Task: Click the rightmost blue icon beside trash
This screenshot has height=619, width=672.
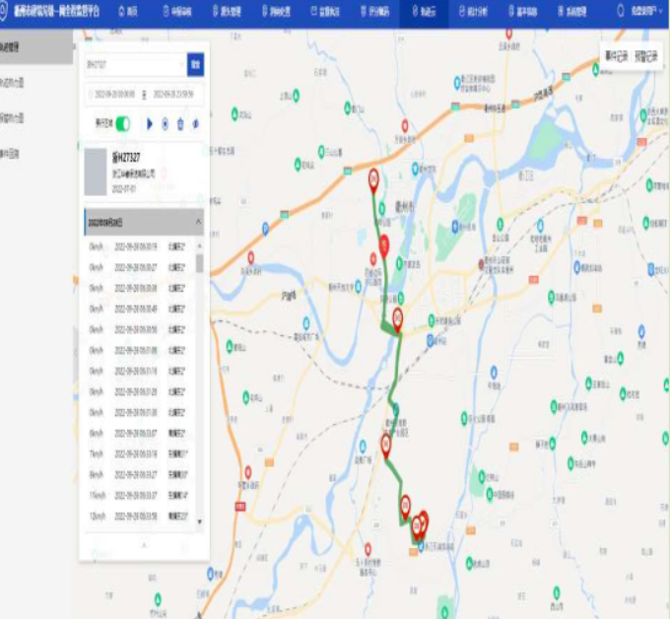Action: [x=195, y=124]
